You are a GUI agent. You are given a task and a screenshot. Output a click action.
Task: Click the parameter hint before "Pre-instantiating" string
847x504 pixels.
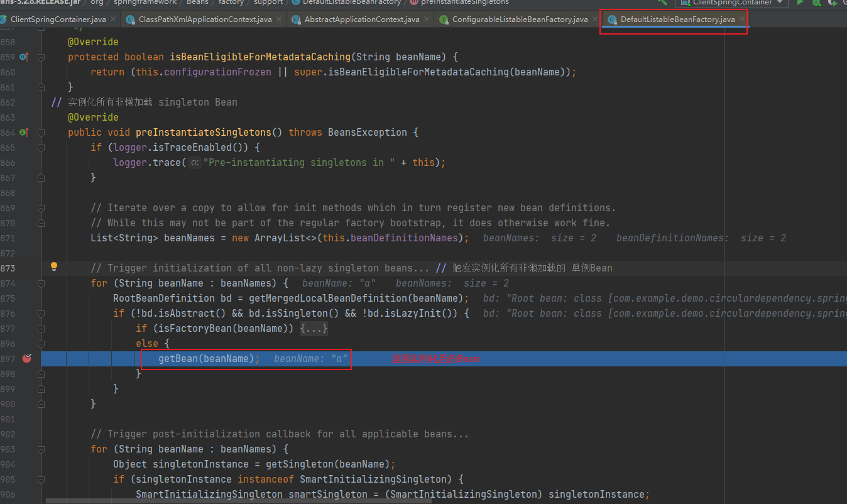point(195,163)
